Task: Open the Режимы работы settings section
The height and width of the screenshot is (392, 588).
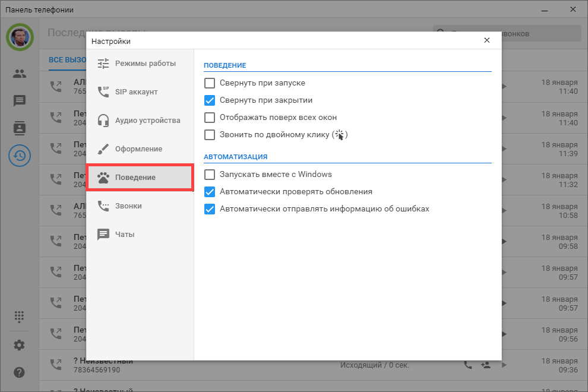Action: pyautogui.click(x=140, y=64)
